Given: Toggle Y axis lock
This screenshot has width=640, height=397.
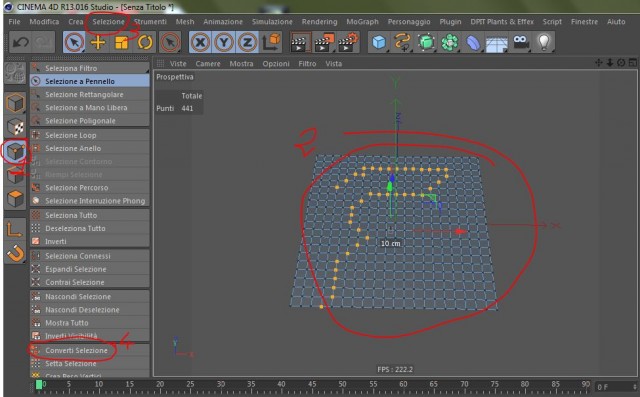Looking at the screenshot, I should point(224,42).
